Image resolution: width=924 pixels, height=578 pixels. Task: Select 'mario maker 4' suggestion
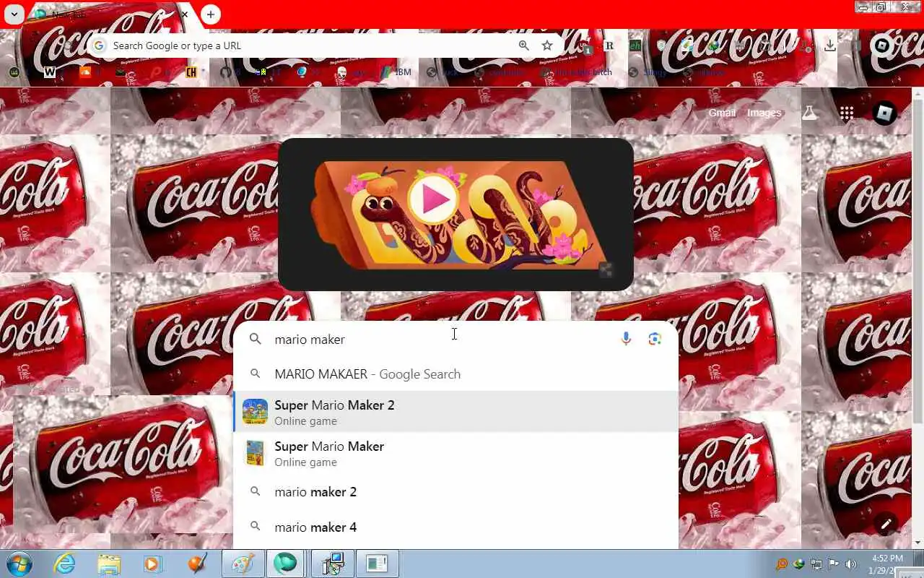coord(456,527)
